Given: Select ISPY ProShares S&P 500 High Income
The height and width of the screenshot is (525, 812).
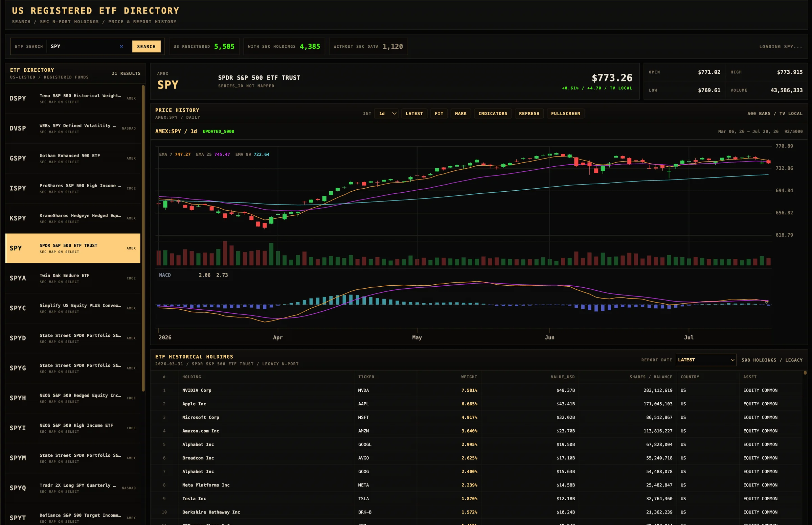Looking at the screenshot, I should click(x=73, y=189).
